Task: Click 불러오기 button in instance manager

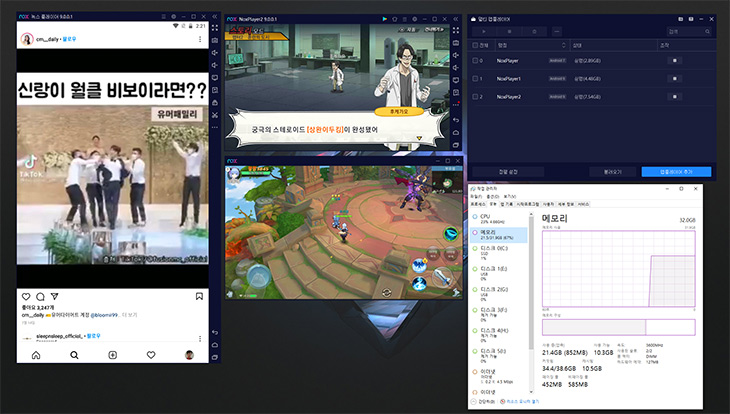Action: [613, 172]
